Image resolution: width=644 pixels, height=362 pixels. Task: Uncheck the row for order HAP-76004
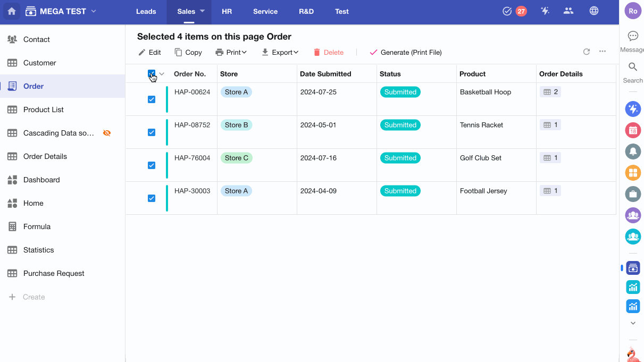[x=152, y=165]
